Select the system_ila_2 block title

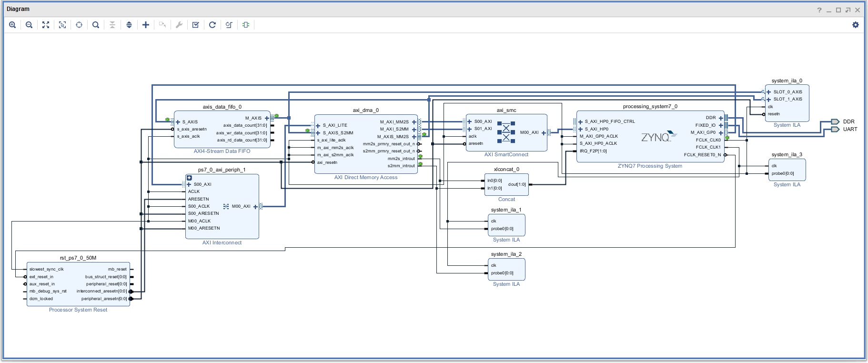click(506, 254)
